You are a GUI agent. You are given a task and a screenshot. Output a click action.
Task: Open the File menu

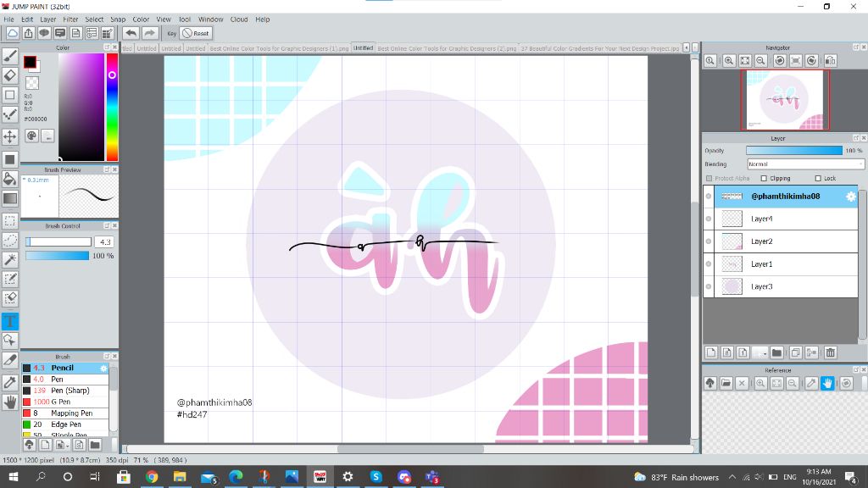pos(8,19)
